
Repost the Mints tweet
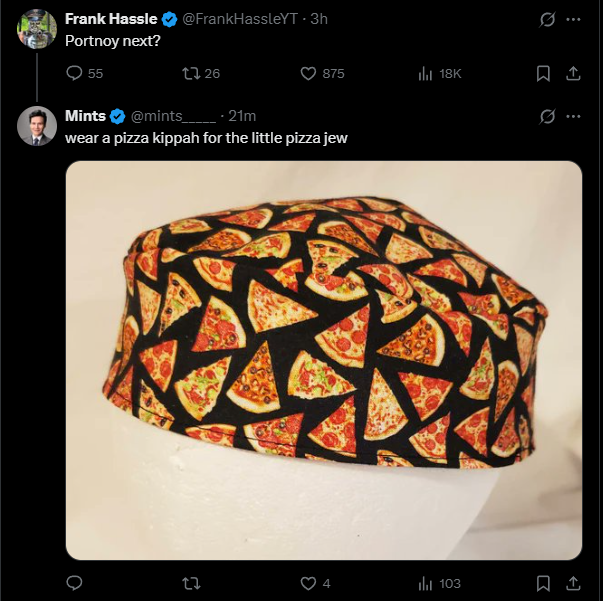pyautogui.click(x=189, y=583)
